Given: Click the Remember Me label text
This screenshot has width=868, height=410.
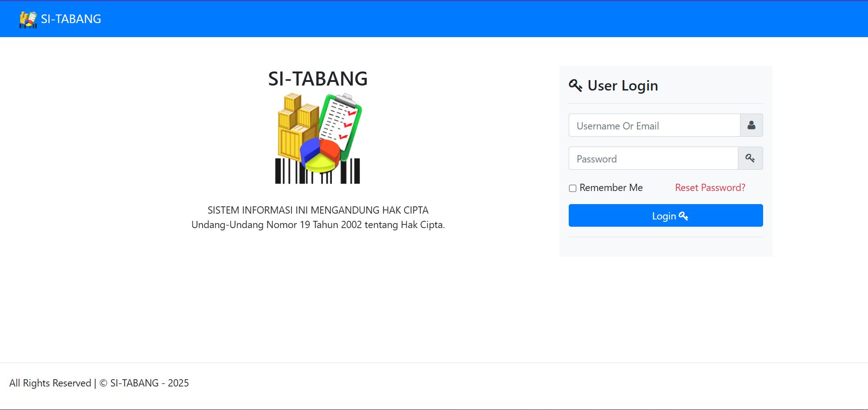Looking at the screenshot, I should click(611, 188).
